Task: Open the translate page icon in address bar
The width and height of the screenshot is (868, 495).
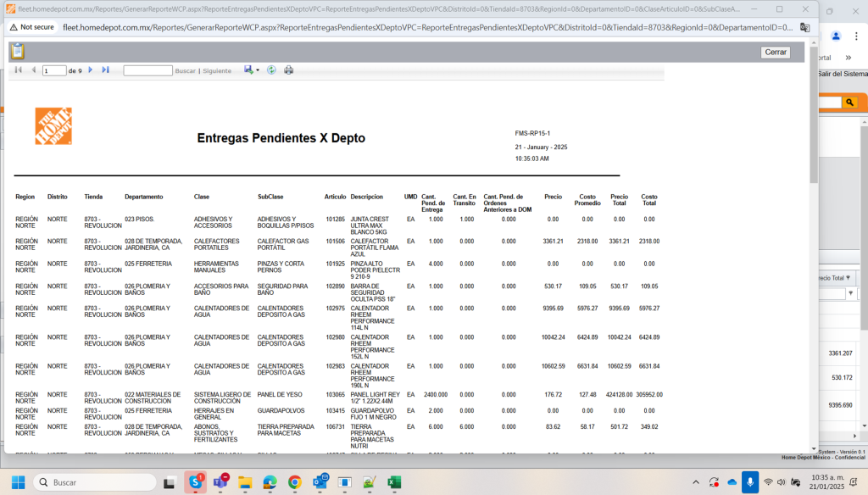Action: coord(805,28)
